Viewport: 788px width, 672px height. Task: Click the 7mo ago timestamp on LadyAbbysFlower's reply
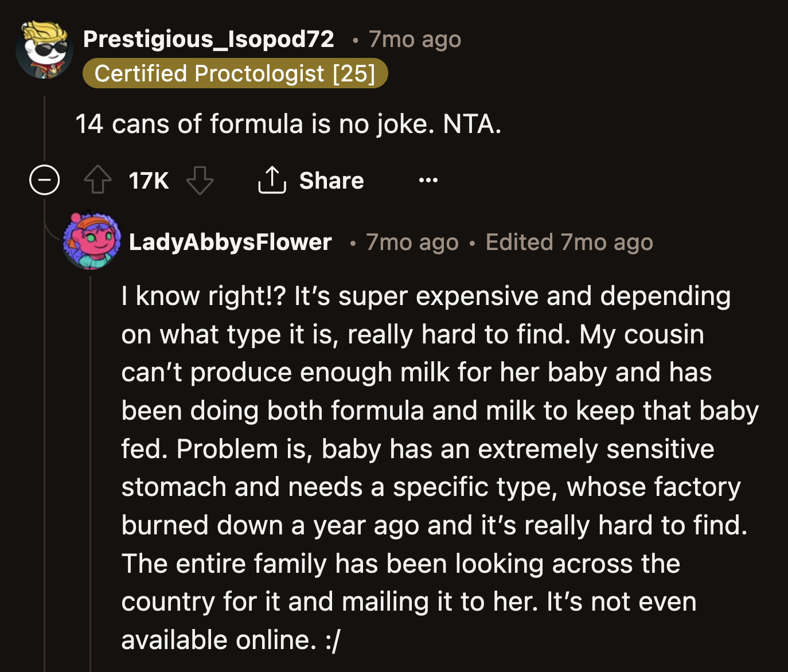click(x=412, y=241)
